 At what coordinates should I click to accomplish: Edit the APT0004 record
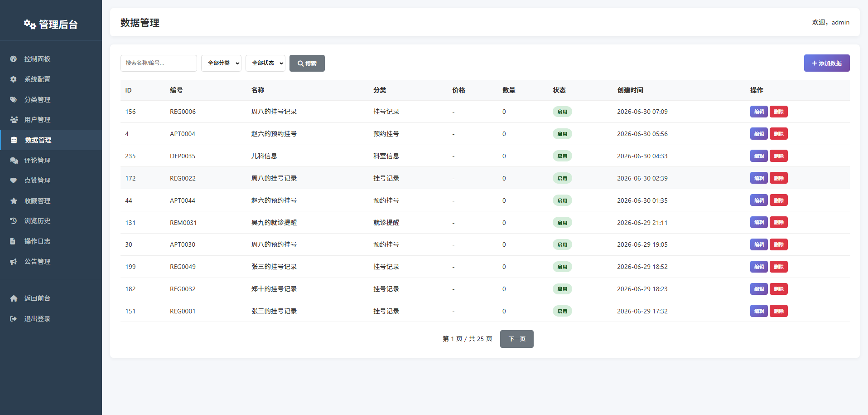tap(759, 134)
